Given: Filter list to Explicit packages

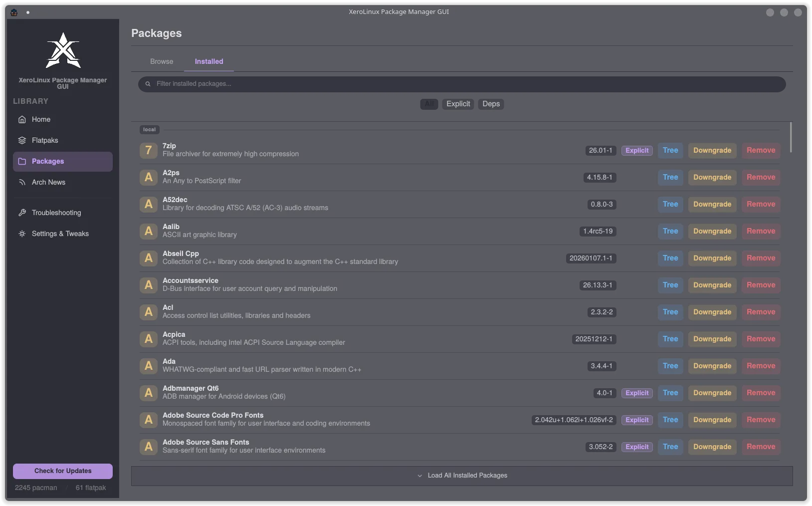Looking at the screenshot, I should click(458, 104).
